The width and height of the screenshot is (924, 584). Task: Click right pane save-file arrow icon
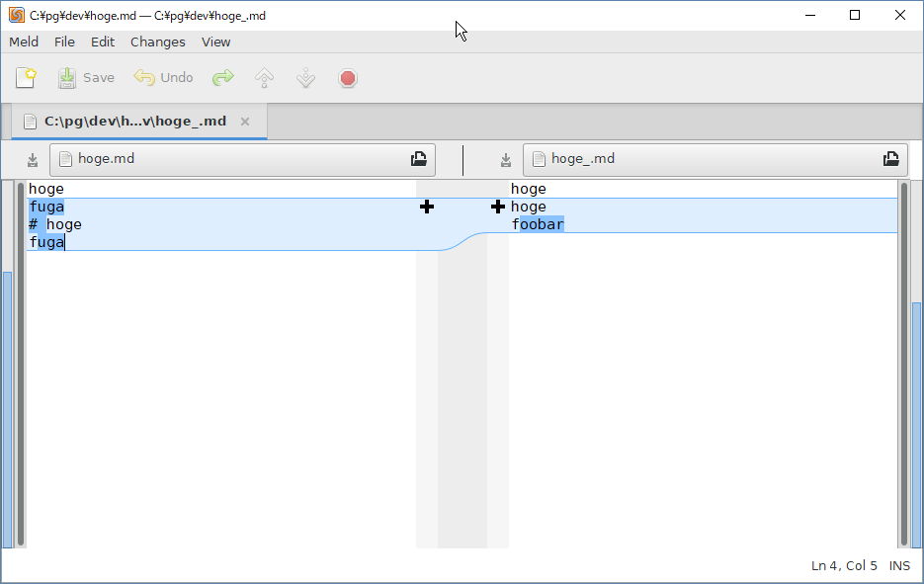pyautogui.click(x=506, y=159)
